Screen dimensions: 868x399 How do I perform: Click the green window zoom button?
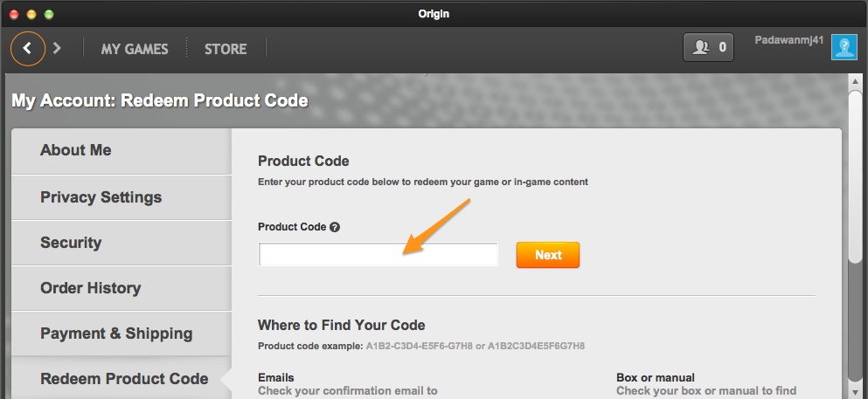(x=49, y=14)
